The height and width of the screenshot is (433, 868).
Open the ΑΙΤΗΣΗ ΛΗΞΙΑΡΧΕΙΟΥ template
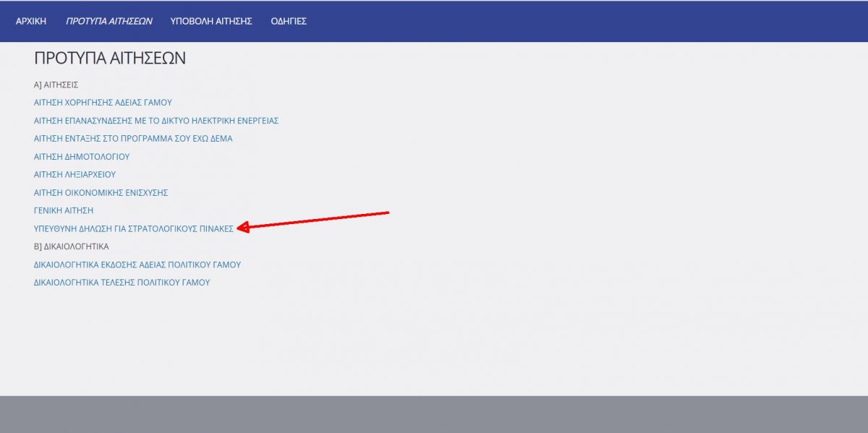(75, 174)
